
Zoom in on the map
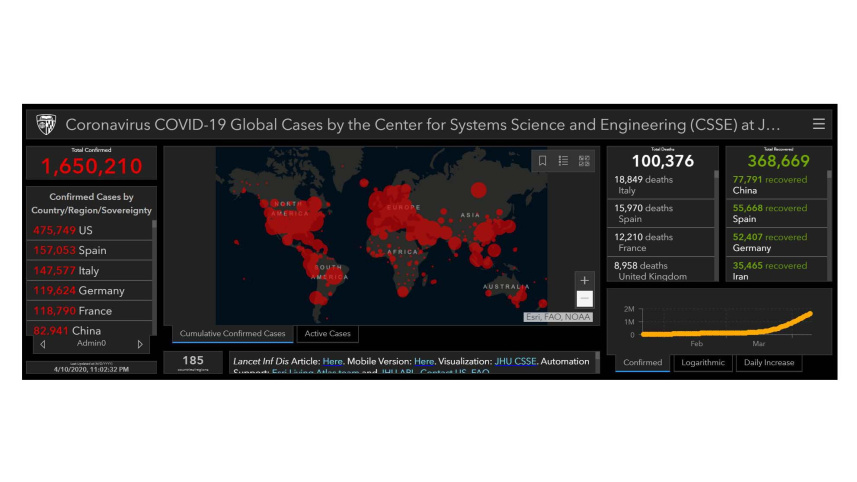pyautogui.click(x=585, y=280)
